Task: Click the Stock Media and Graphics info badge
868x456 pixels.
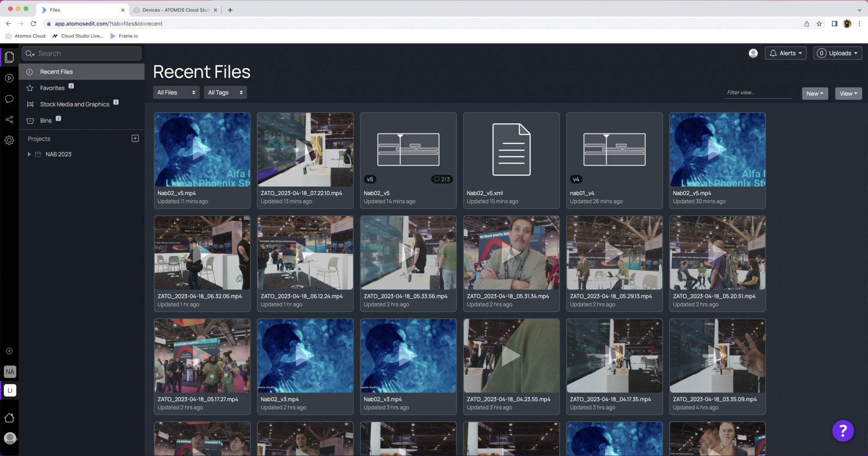Action: pos(116,102)
